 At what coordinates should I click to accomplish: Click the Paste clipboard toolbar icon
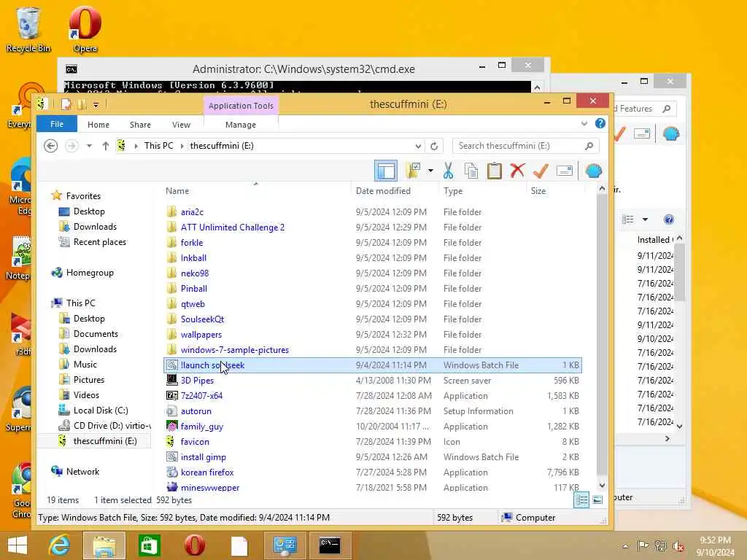pyautogui.click(x=495, y=171)
